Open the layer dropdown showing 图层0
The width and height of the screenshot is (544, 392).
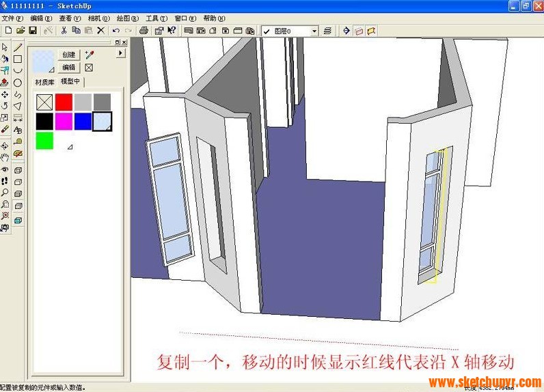(x=314, y=31)
